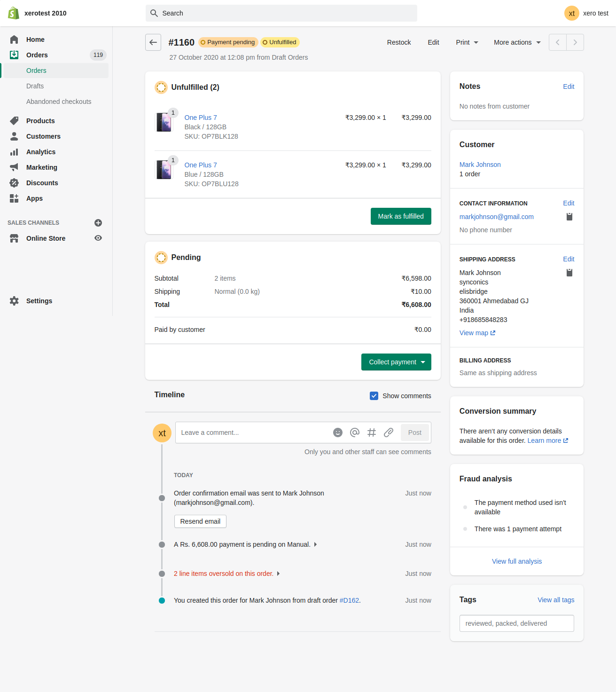This screenshot has width=616, height=692.
Task: View Online Store via the eye icon
Action: [x=98, y=238]
